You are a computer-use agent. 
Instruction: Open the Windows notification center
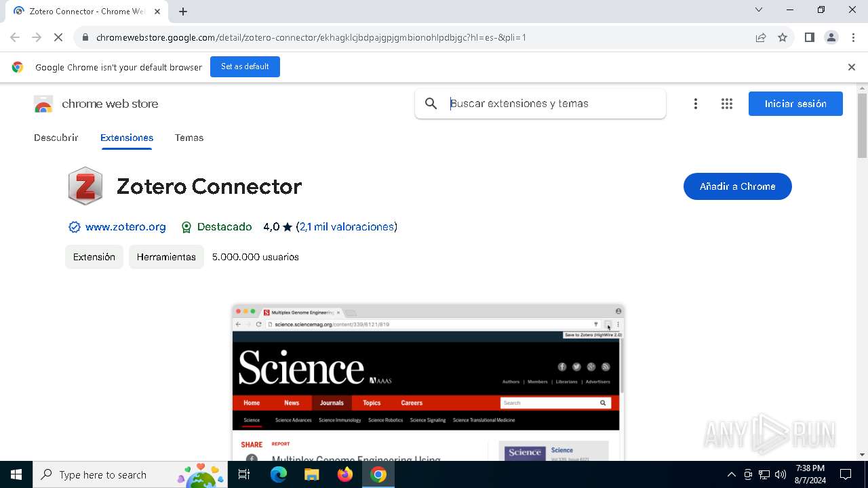coord(846,474)
